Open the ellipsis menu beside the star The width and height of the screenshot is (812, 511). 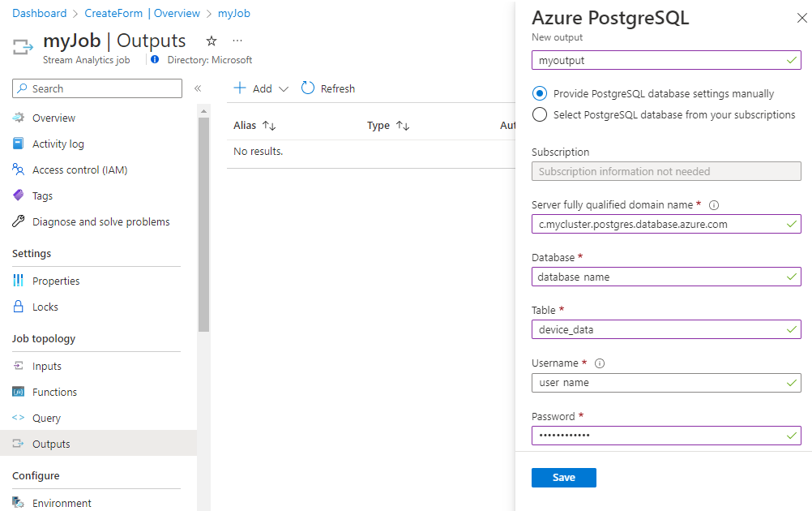coord(237,41)
